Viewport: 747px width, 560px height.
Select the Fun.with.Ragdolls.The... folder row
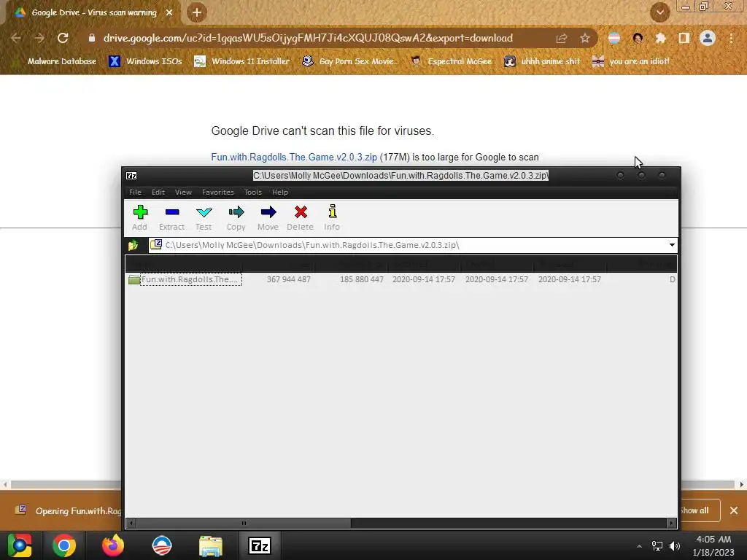[400, 279]
